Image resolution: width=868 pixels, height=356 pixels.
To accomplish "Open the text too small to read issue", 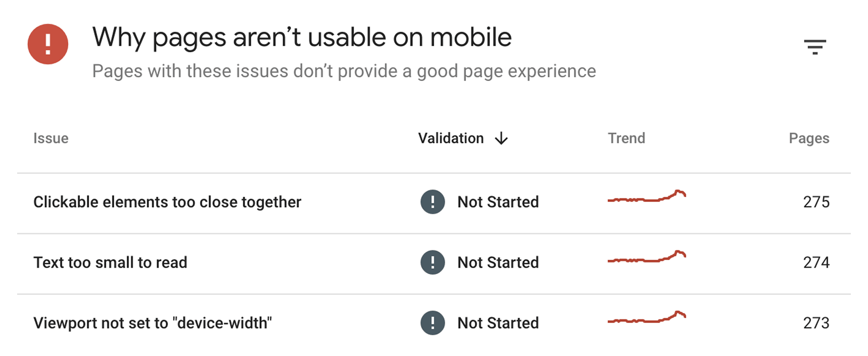I will 110,262.
